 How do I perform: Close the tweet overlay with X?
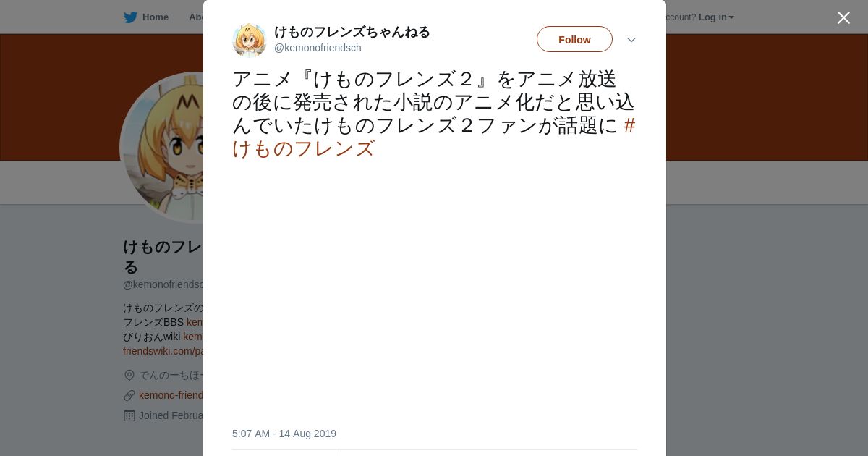[x=843, y=17]
